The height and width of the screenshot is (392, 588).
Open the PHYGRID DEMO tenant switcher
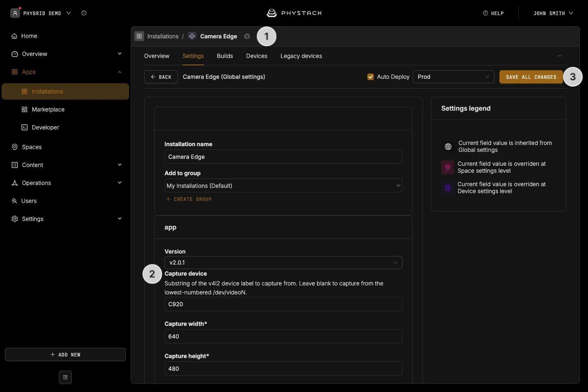tap(41, 13)
